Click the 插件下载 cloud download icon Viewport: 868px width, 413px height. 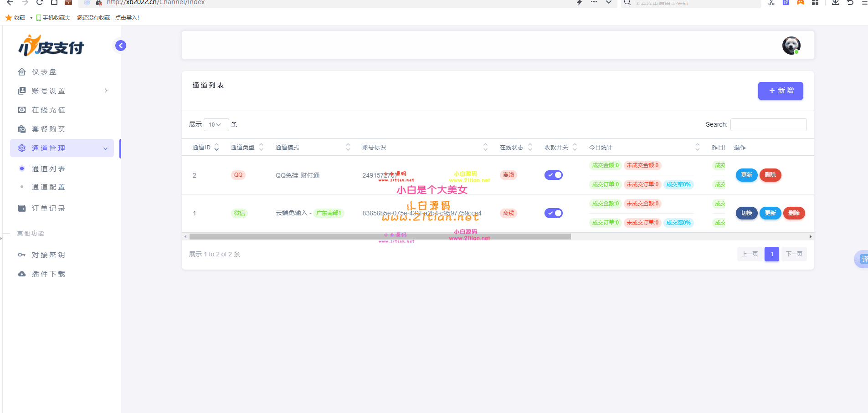[21, 274]
